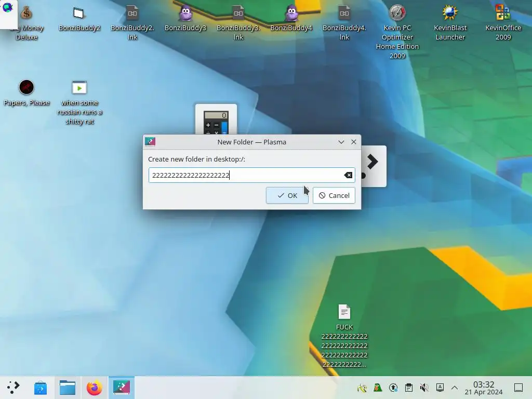The image size is (532, 399).
Task: Select the FUCK 2222 text file icon
Action: pos(344,336)
